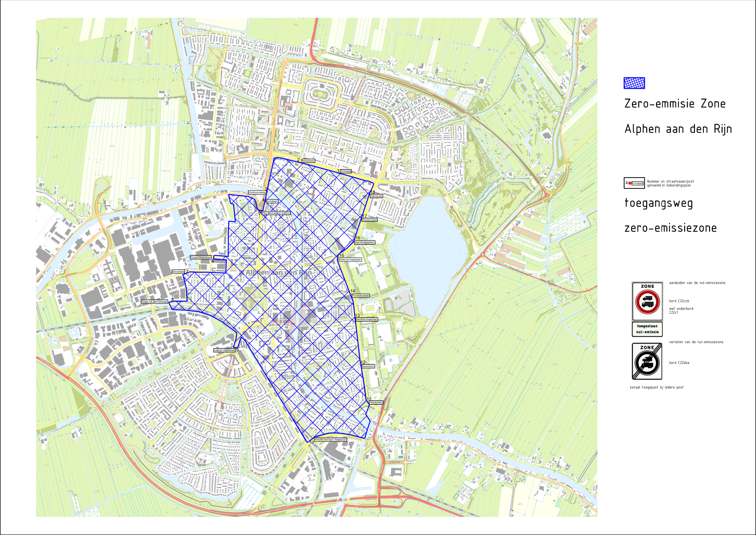Viewport: 756px width, 535px height.
Task: Click the Doctor J.M. Den Uylsingel label
Action: [154, 301]
